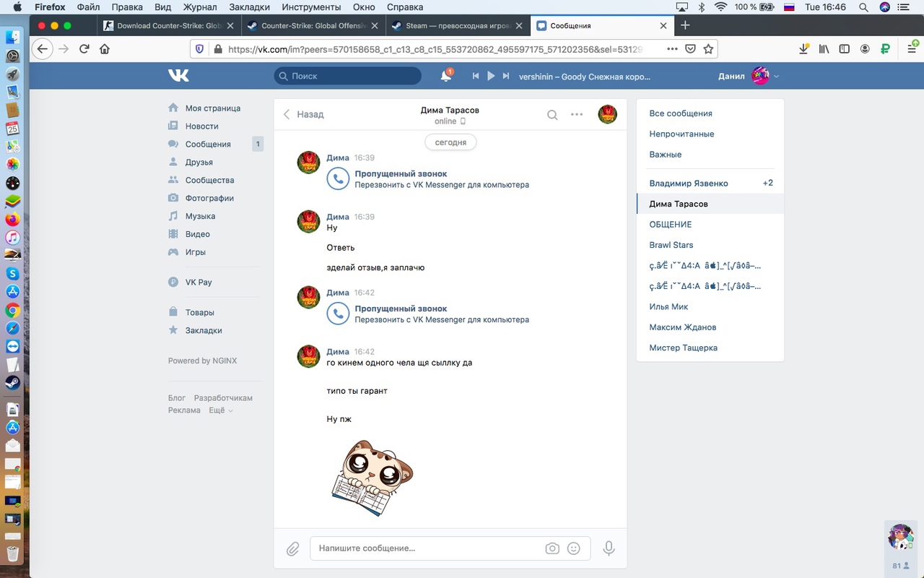Play the current track in header
The image size is (924, 578).
coord(491,76)
